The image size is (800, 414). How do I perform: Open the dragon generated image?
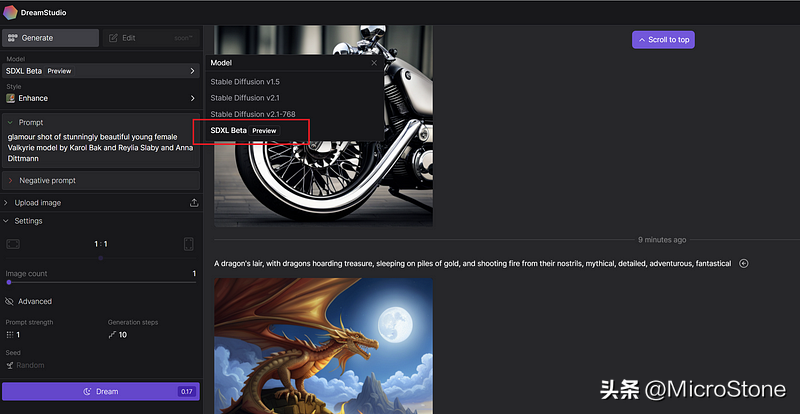(x=323, y=346)
